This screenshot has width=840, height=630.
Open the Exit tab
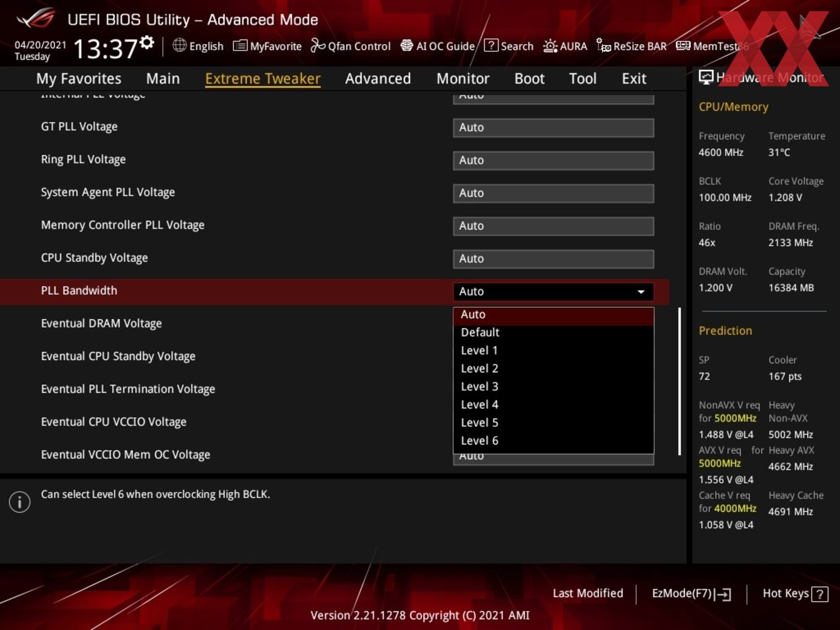(x=634, y=78)
